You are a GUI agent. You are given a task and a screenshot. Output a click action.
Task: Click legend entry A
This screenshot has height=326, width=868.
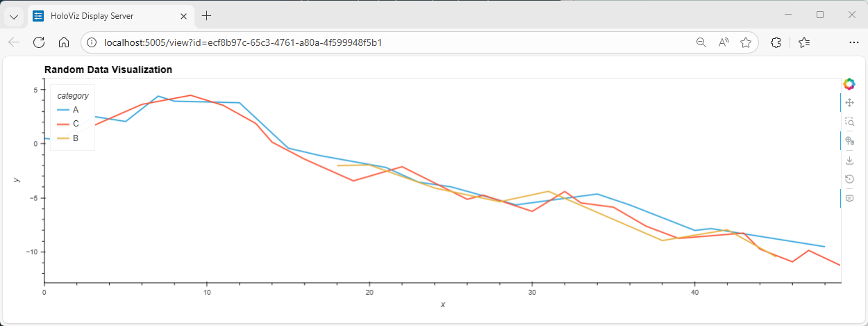76,110
